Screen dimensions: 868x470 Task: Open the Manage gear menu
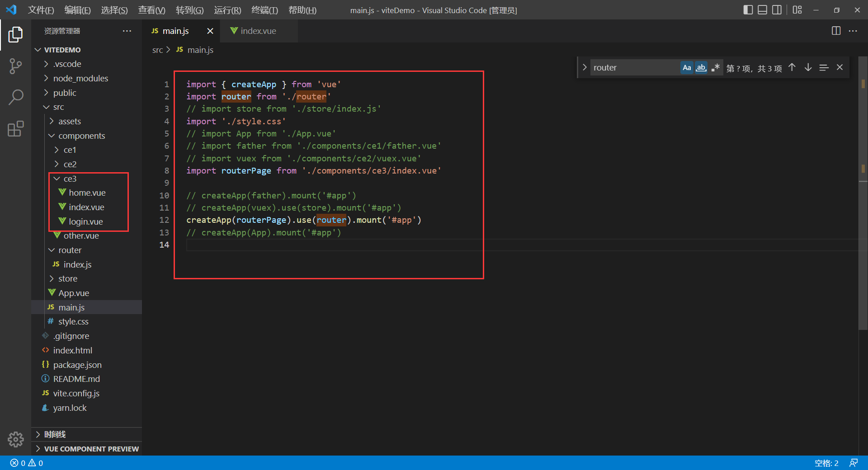[x=15, y=439]
